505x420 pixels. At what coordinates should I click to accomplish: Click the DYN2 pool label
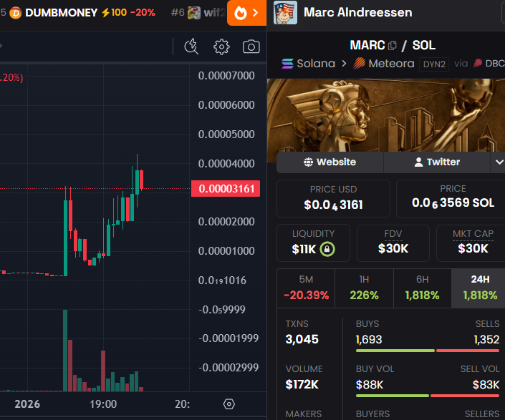[434, 64]
